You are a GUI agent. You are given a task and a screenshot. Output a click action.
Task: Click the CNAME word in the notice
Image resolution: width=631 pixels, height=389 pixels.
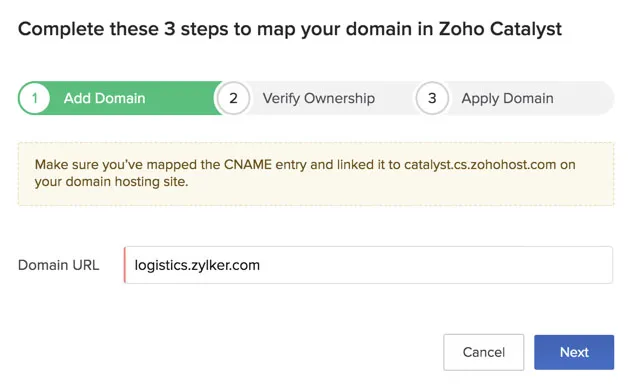pyautogui.click(x=247, y=165)
